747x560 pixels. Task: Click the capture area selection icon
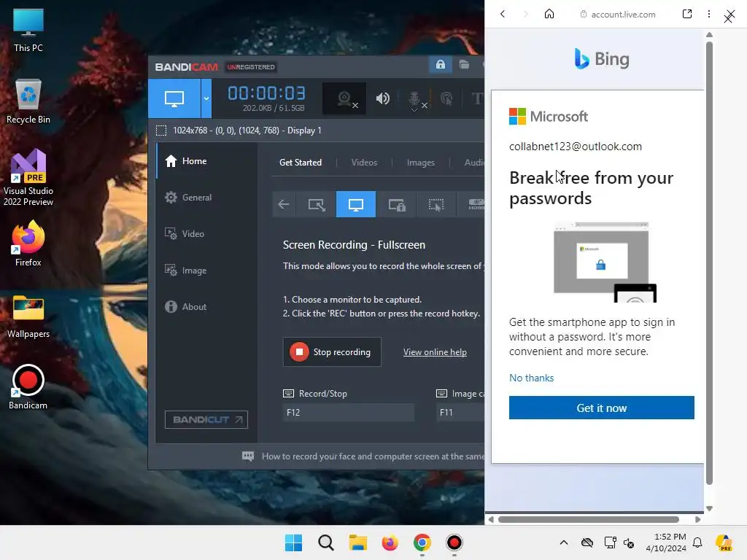coord(161,131)
